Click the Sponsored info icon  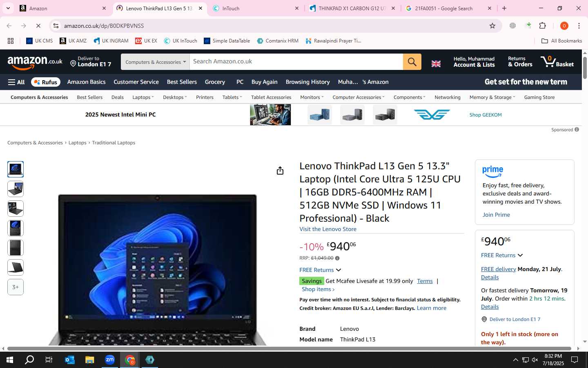577,130
